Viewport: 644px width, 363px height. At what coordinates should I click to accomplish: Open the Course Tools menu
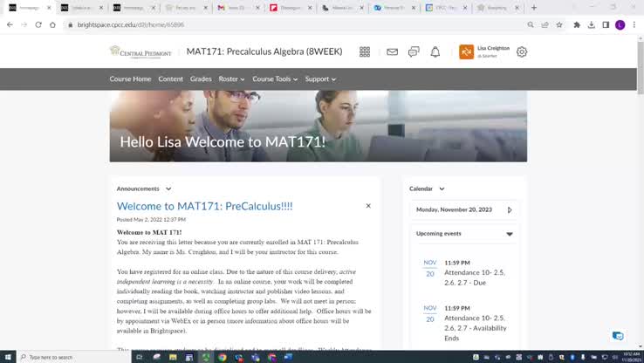274,79
